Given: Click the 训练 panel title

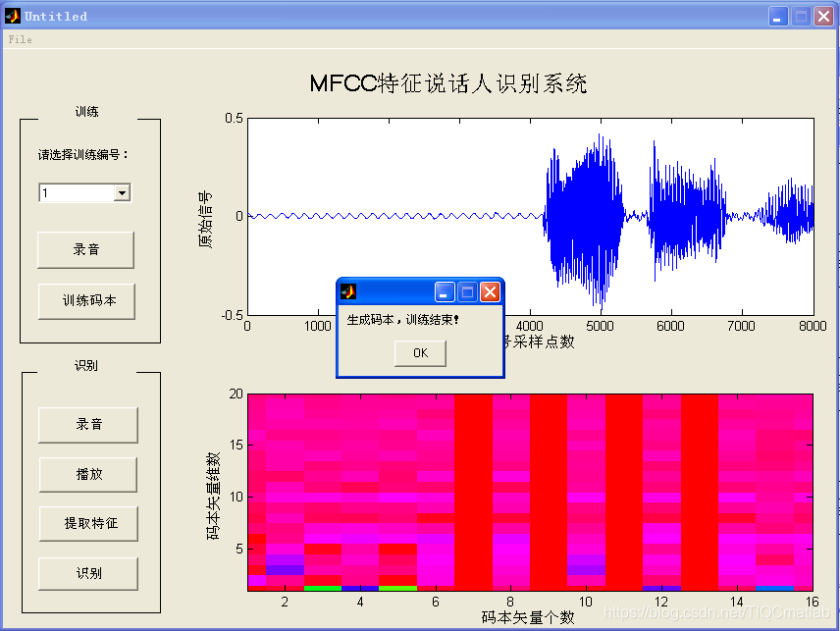Looking at the screenshot, I should 86,112.
